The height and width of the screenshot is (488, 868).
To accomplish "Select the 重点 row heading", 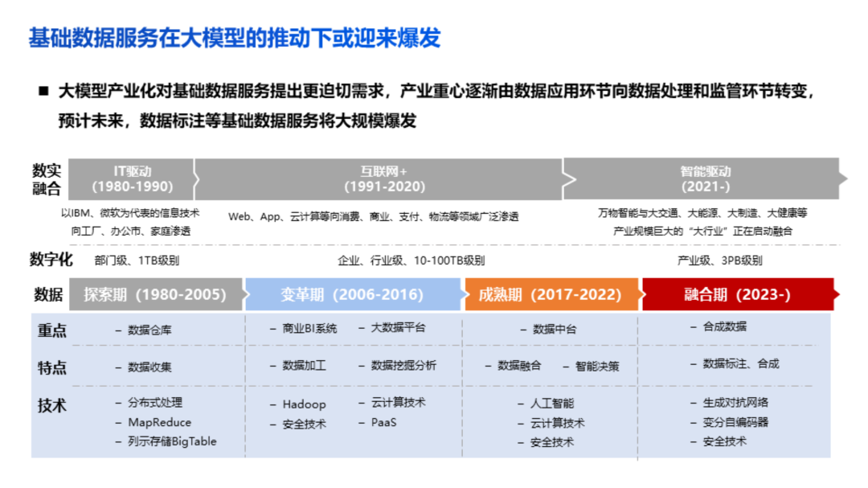I will tap(52, 330).
